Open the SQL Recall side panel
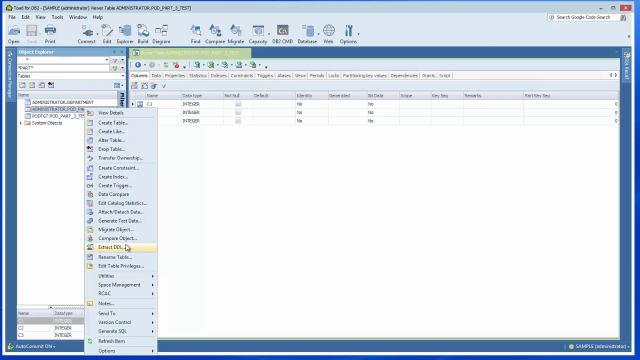The width and height of the screenshot is (640, 360). point(627,66)
